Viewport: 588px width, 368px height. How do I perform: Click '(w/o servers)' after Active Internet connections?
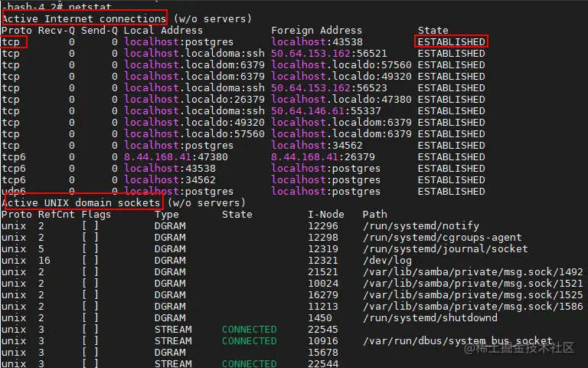[x=213, y=18]
